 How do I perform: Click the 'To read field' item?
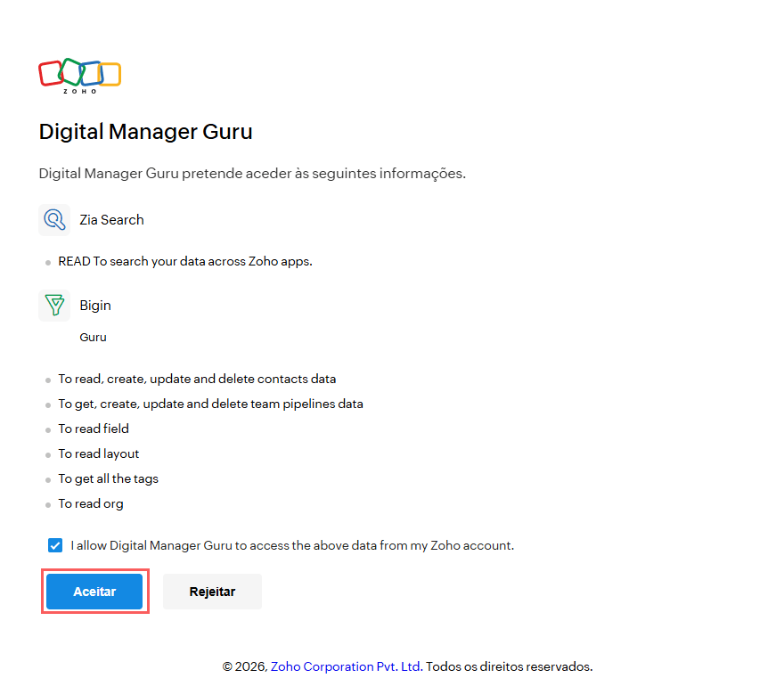(94, 429)
